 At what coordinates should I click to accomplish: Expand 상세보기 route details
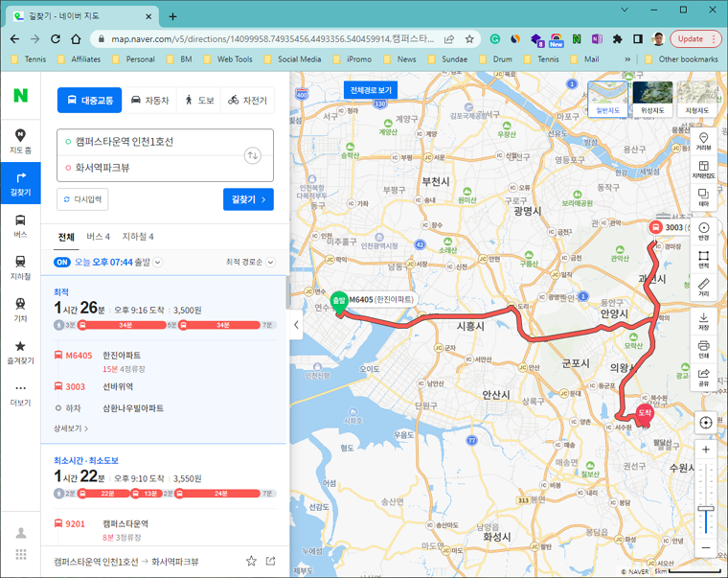(71, 428)
